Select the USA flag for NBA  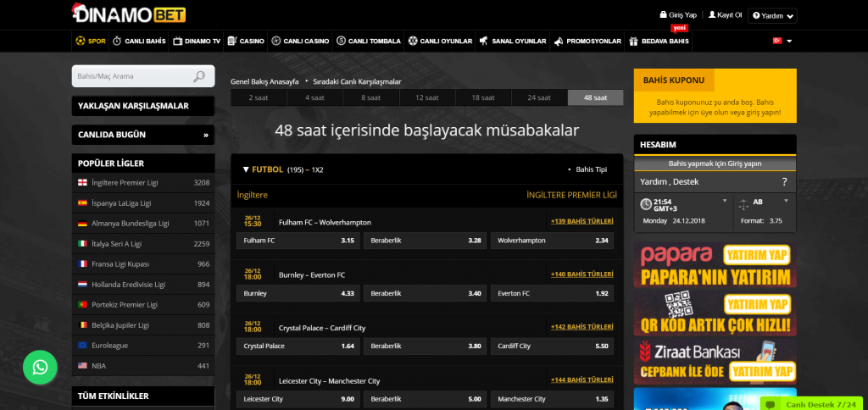pos(82,366)
